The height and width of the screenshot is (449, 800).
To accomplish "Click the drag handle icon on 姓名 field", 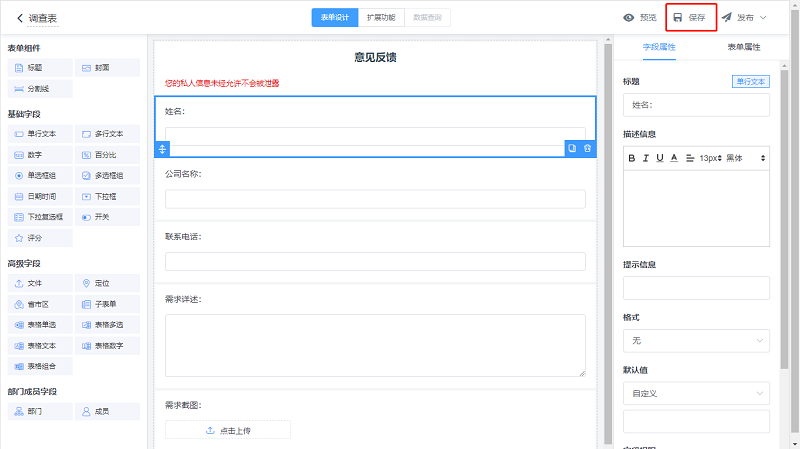I will 163,148.
